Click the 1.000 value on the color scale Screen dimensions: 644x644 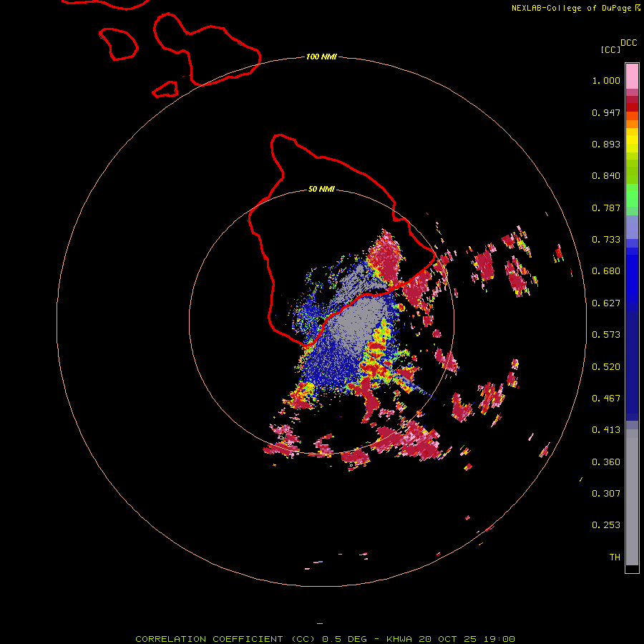pos(606,80)
